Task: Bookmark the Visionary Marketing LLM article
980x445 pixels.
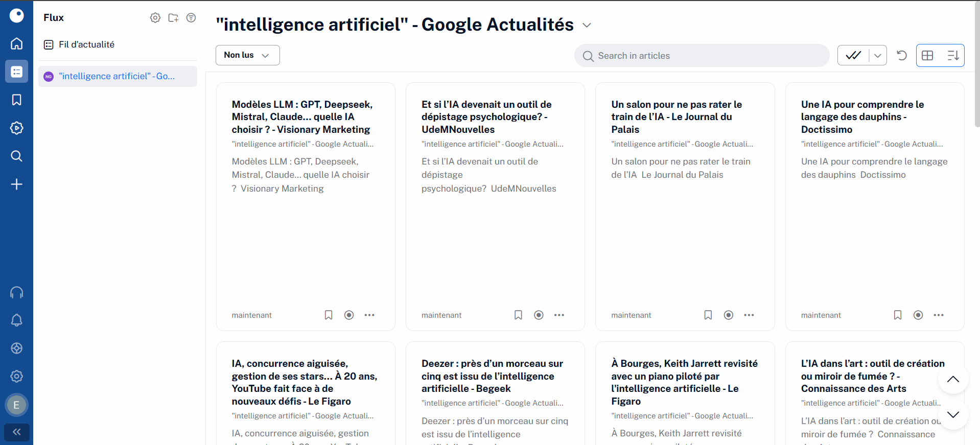Action: point(329,315)
